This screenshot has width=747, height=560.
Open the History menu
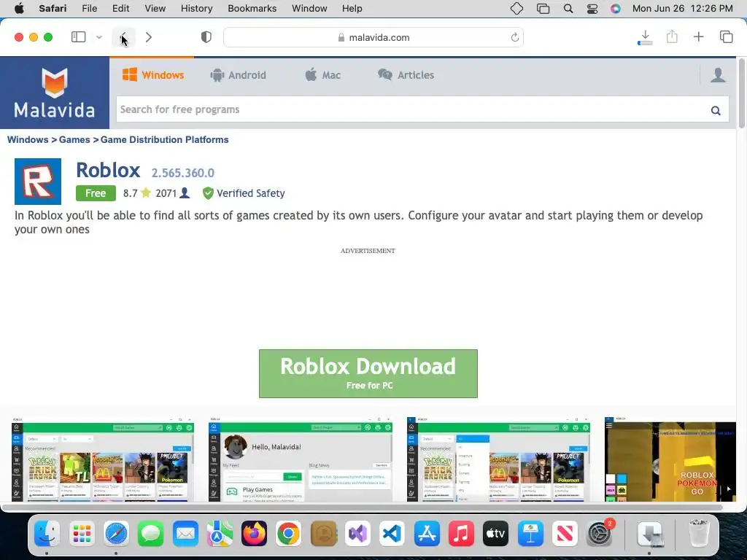pyautogui.click(x=196, y=8)
